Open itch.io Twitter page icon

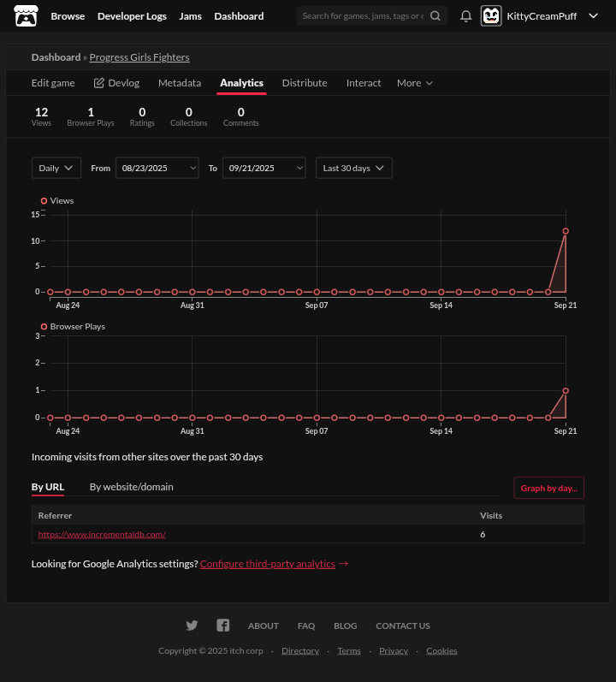click(x=192, y=626)
